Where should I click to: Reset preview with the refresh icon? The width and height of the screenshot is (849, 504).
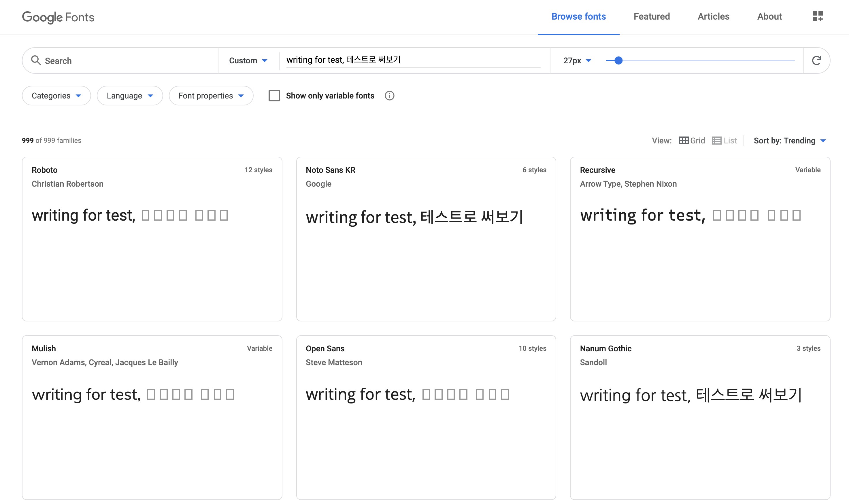click(x=816, y=60)
